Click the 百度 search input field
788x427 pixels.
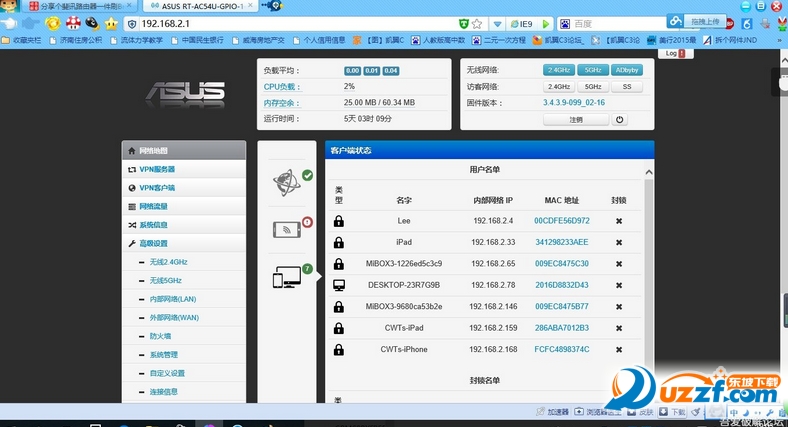(x=618, y=24)
